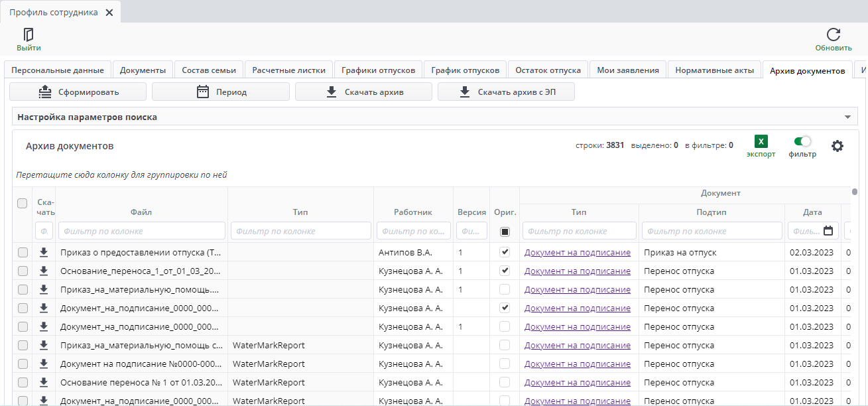Download file in Антипов В.А. row
The height and width of the screenshot is (406, 868).
pos(44,252)
